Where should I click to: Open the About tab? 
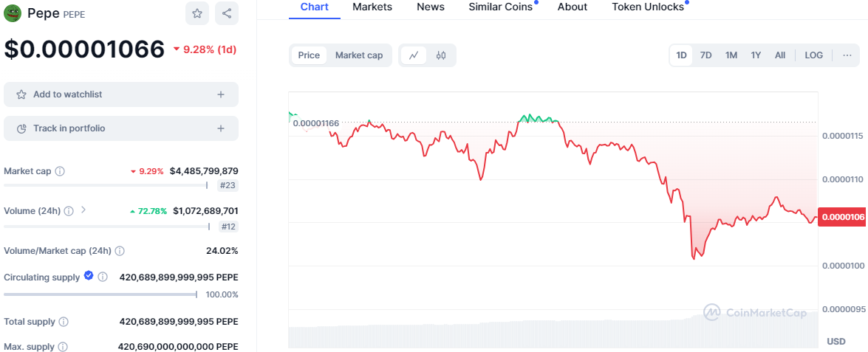tap(573, 7)
